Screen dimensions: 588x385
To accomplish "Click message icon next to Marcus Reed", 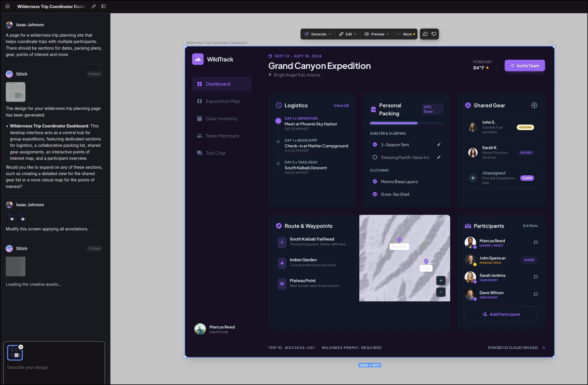I will (x=536, y=243).
